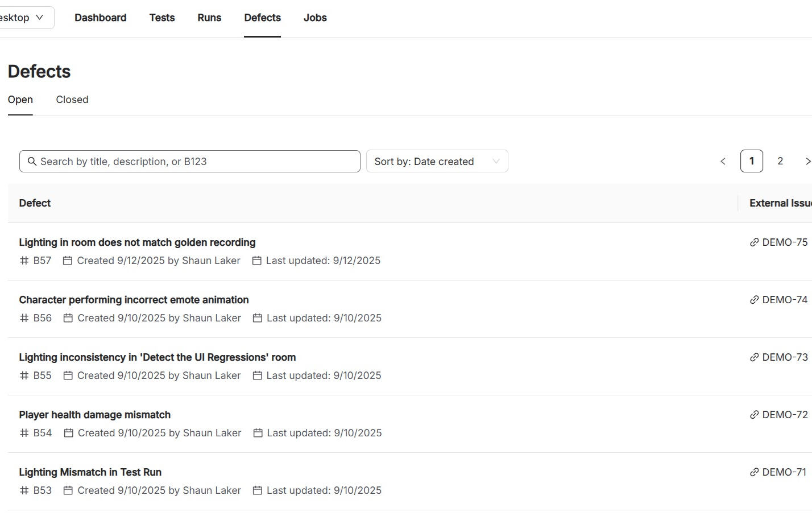
Task: Show the Closed defects tab
Action: [72, 100]
